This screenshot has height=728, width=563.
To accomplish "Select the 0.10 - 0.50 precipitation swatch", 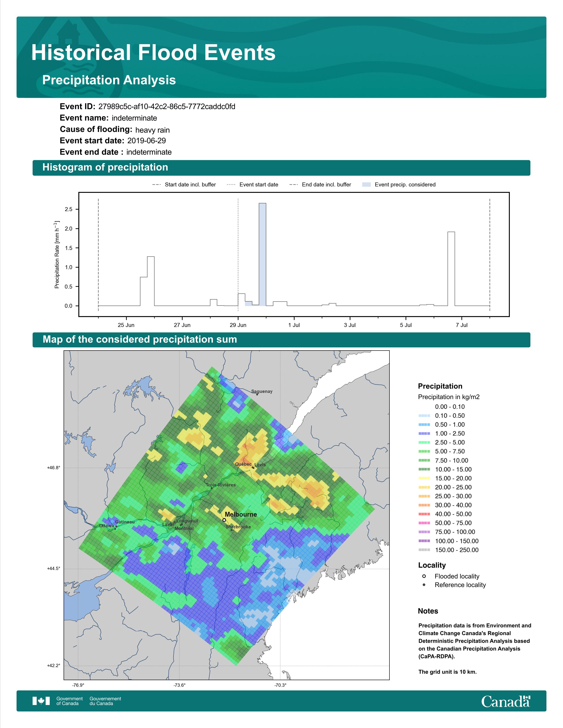I will pos(424,416).
